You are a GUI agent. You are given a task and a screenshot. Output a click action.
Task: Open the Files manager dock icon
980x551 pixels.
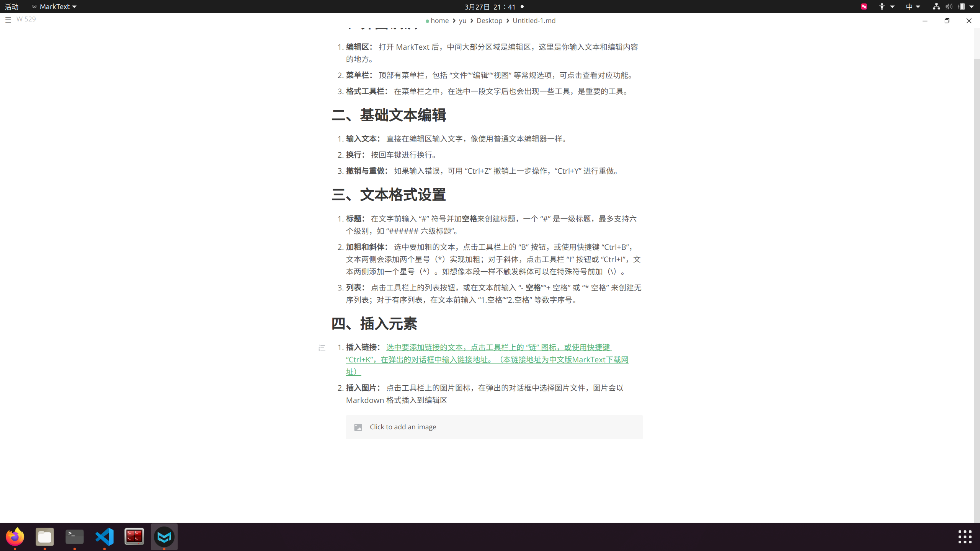(x=45, y=536)
